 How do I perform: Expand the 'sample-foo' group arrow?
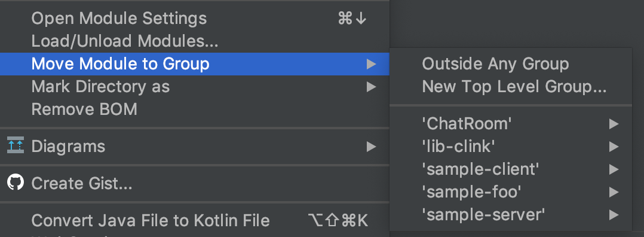click(614, 192)
